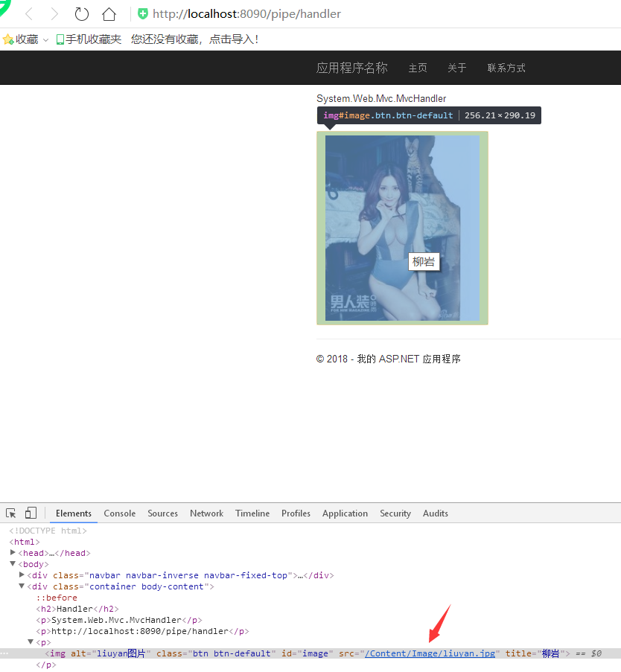Go to browser home icon
This screenshot has width=621, height=672.
[x=109, y=14]
